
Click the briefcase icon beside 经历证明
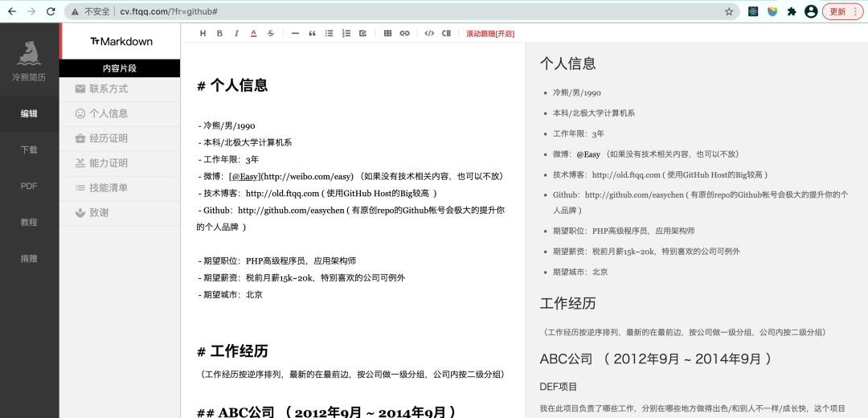pyautogui.click(x=80, y=138)
